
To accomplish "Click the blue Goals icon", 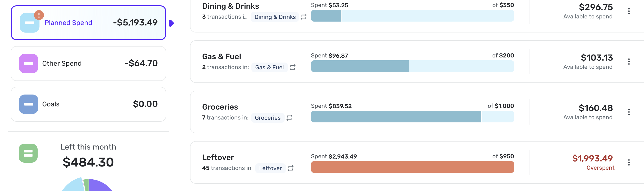I will (28, 104).
